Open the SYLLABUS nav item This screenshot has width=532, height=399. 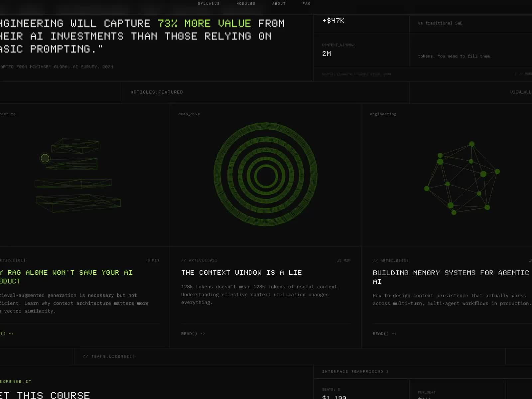[208, 4]
